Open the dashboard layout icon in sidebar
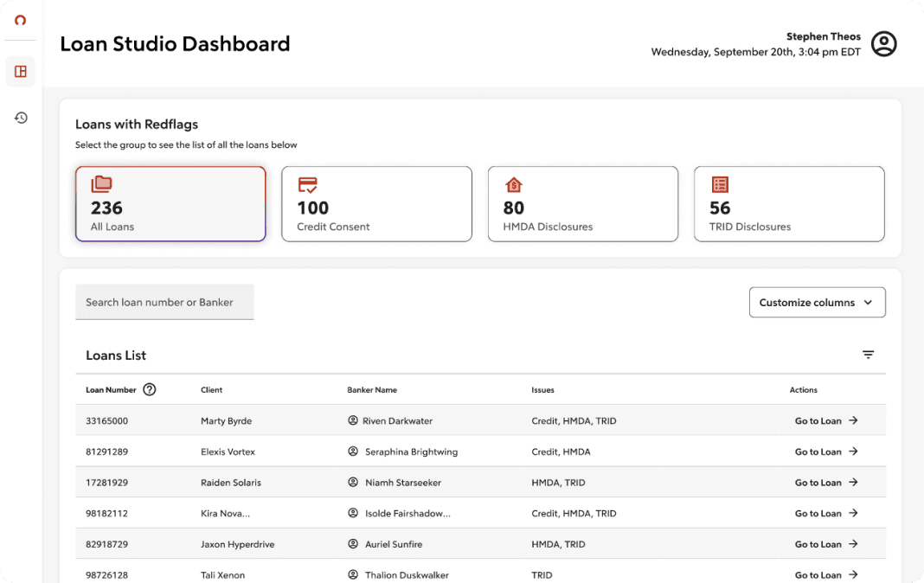The width and height of the screenshot is (924, 583). (21, 71)
